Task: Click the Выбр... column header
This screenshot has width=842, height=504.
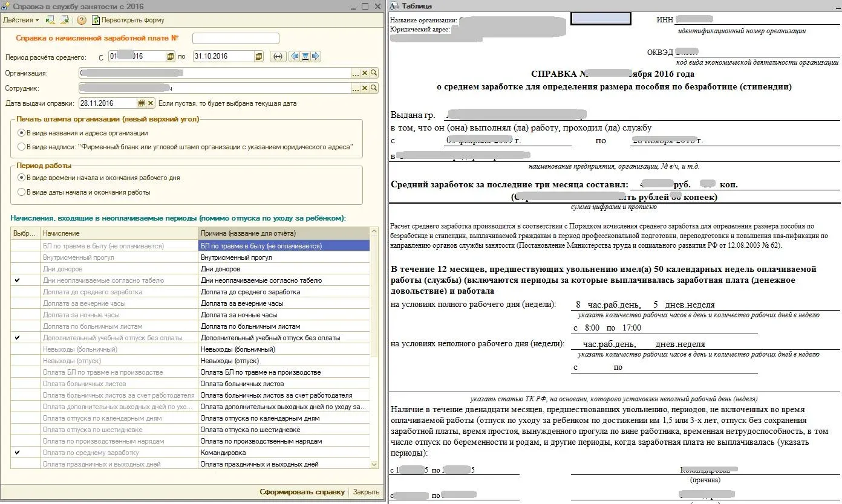Action: pyautogui.click(x=25, y=233)
